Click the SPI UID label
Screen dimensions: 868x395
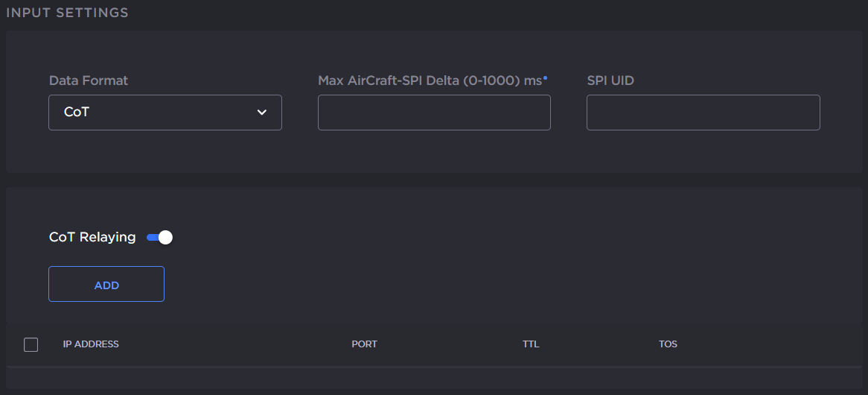tap(610, 80)
